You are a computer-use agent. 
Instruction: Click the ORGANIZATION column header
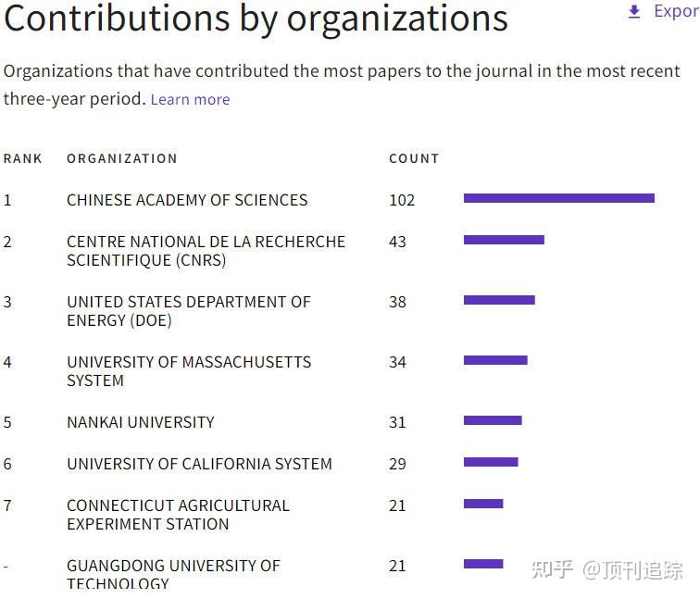121,158
